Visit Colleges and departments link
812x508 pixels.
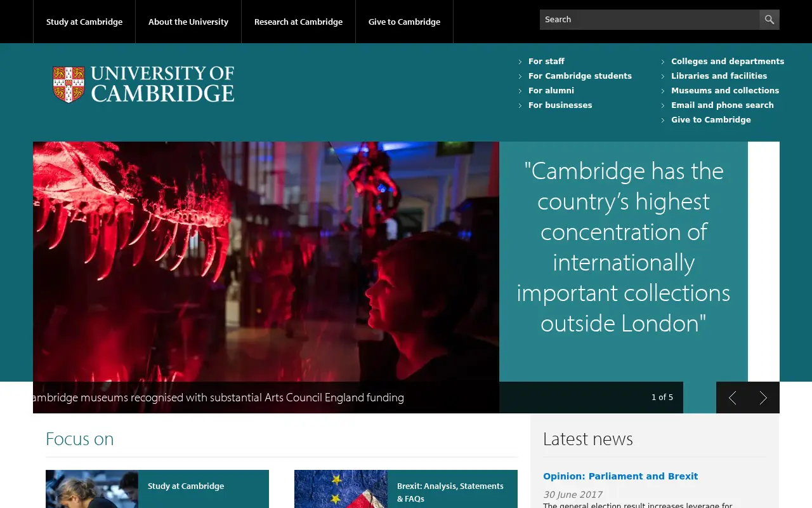pyautogui.click(x=728, y=62)
